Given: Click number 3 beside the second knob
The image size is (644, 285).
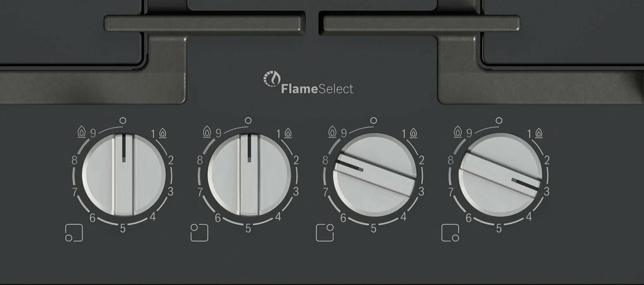Looking at the screenshot, I should tap(296, 192).
